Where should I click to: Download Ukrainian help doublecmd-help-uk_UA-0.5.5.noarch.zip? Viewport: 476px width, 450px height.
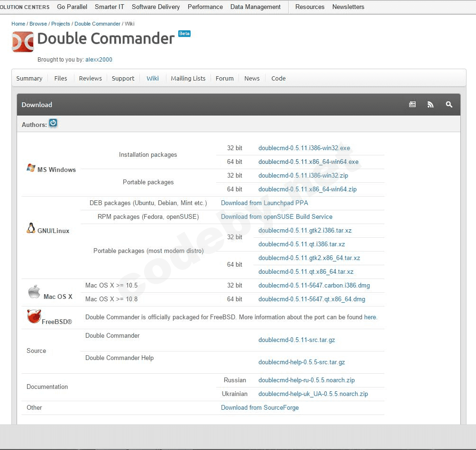click(x=313, y=394)
